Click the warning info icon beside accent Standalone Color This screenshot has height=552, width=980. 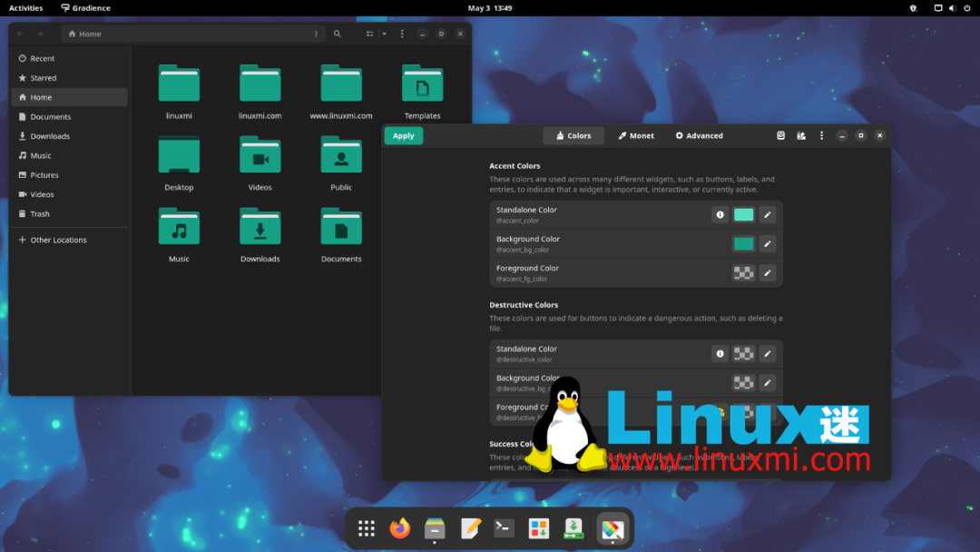(x=720, y=215)
